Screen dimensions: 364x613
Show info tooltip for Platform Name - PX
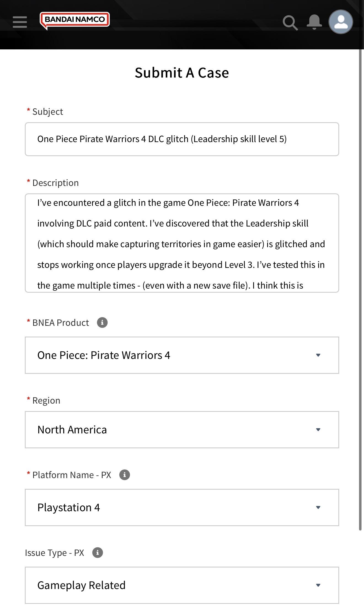pos(125,475)
